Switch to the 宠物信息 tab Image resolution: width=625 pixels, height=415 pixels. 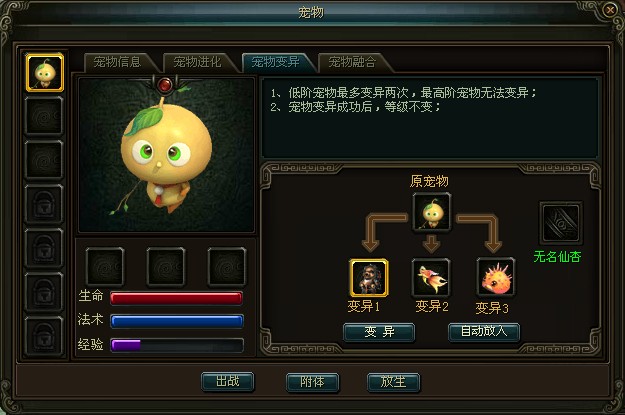118,62
